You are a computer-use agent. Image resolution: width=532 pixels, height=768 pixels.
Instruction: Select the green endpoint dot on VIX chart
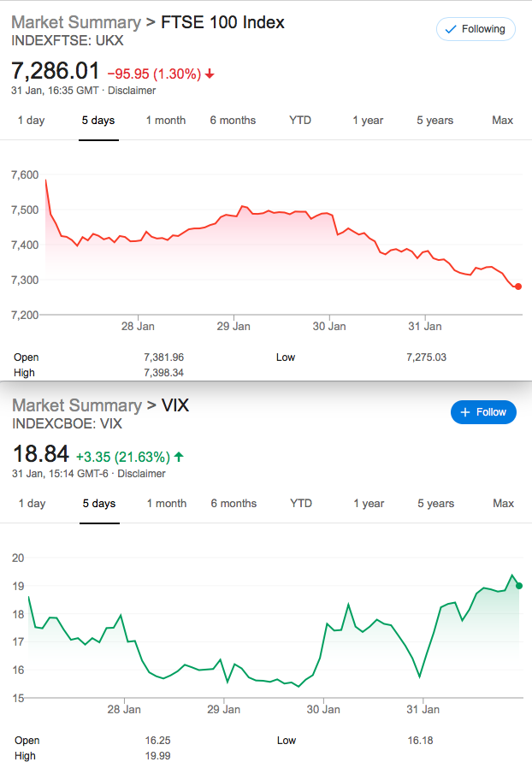[x=519, y=586]
